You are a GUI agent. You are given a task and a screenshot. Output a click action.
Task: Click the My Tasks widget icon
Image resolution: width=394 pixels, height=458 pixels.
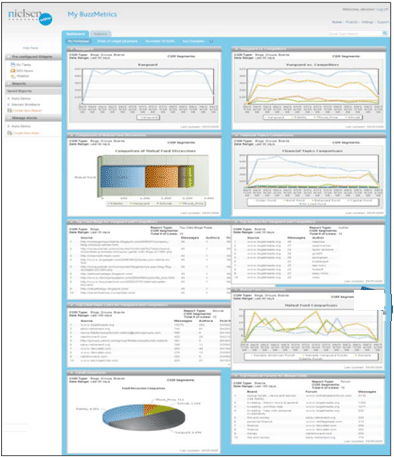(13, 65)
